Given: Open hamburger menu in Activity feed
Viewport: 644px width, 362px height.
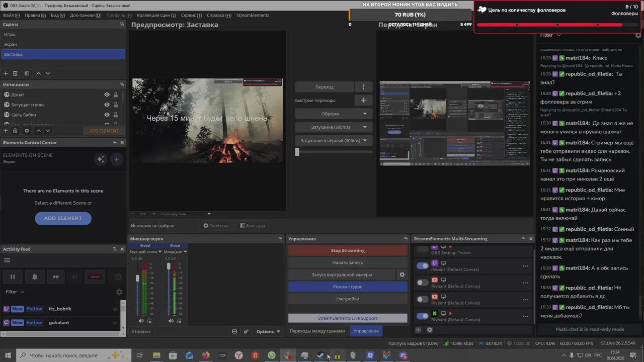Looking at the screenshot, I should [x=7, y=260].
